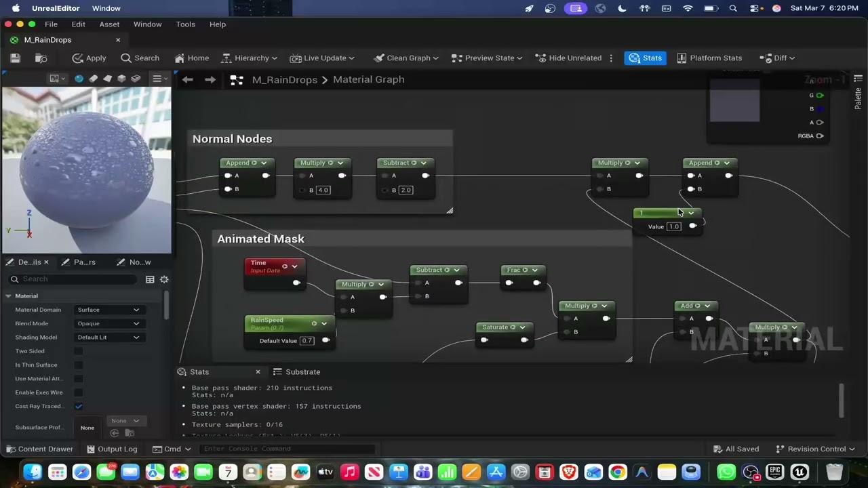
Task: Click the graph hierarchy icon beside M_RainDrops
Action: (x=237, y=80)
